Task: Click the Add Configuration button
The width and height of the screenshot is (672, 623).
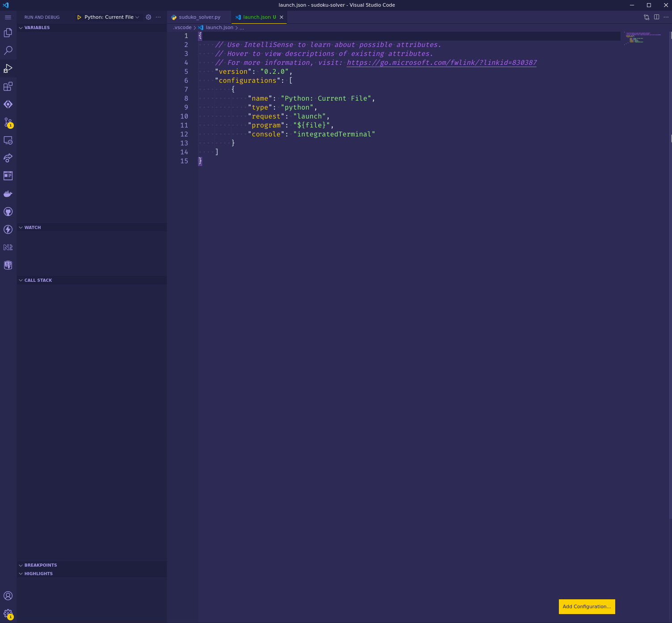Action: [586, 606]
